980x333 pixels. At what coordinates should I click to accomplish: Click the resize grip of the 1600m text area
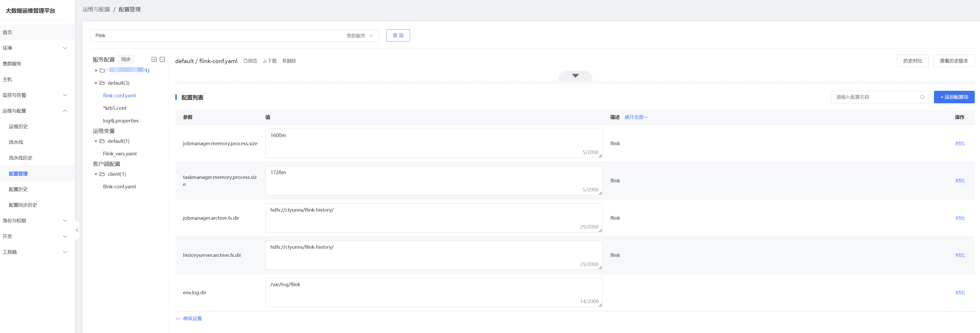click(600, 156)
